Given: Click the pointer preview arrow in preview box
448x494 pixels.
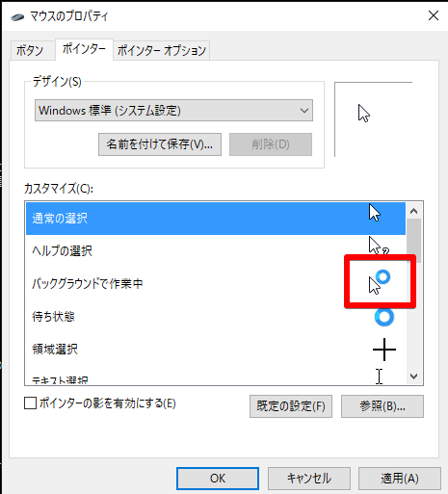Looking at the screenshot, I should point(364,114).
